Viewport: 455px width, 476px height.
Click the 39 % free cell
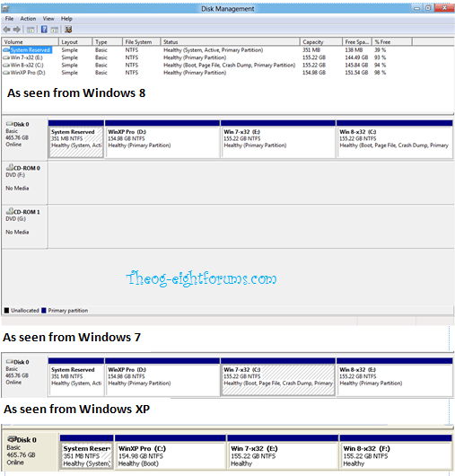(x=381, y=50)
